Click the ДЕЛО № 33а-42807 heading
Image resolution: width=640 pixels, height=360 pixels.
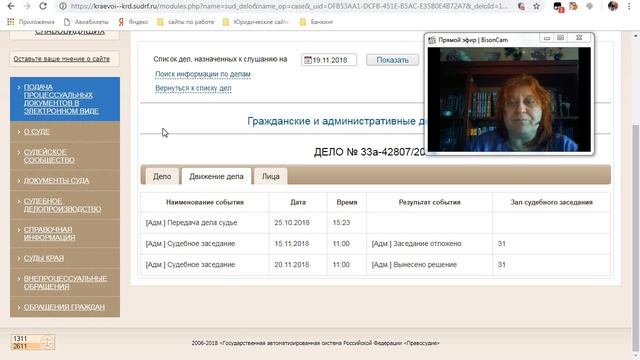click(369, 152)
